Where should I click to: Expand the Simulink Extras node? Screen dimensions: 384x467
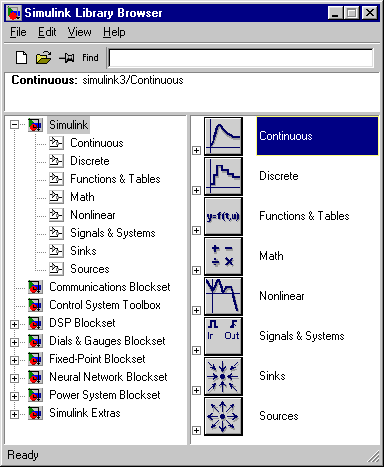[x=14, y=414]
